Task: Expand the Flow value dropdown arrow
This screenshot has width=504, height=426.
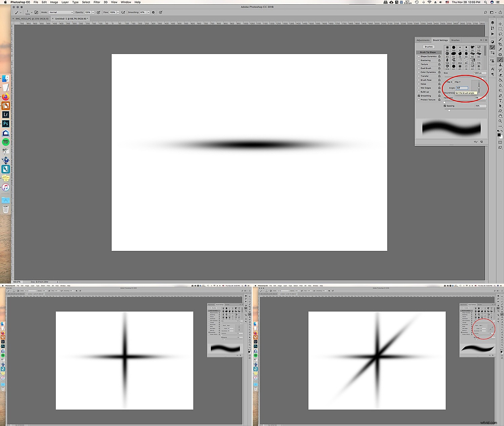Action: point(118,12)
